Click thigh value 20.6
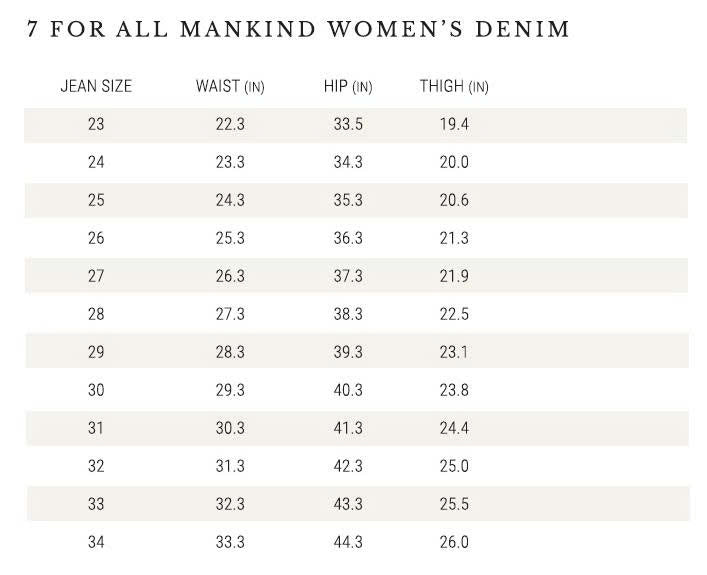 click(x=454, y=201)
